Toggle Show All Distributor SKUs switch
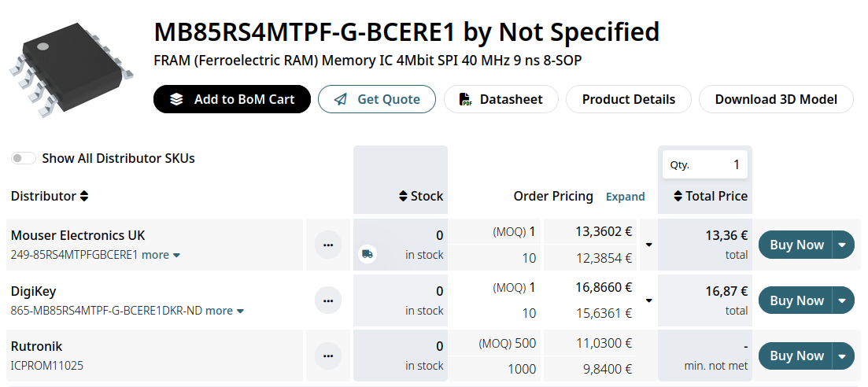 [x=24, y=158]
